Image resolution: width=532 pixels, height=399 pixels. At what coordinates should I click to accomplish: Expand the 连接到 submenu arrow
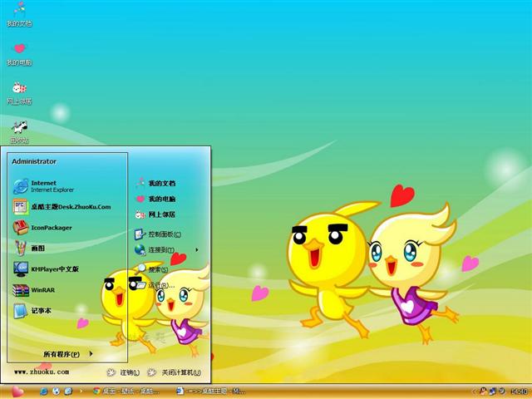[197, 250]
